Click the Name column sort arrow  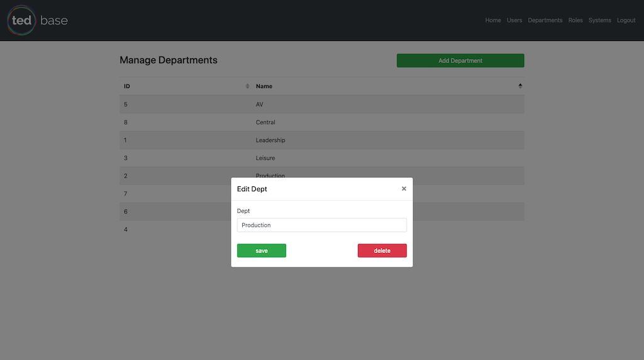pos(520,86)
